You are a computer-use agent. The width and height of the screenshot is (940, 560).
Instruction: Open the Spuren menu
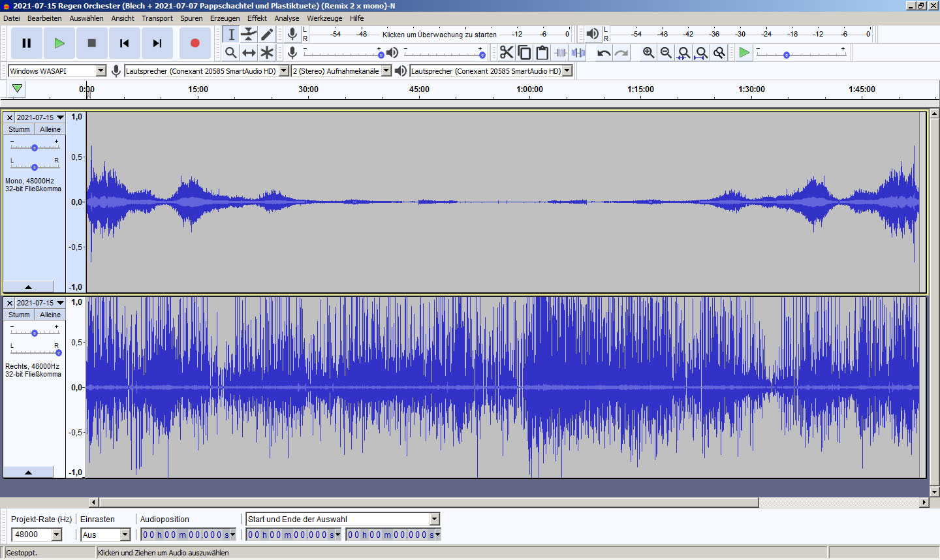[x=191, y=18]
